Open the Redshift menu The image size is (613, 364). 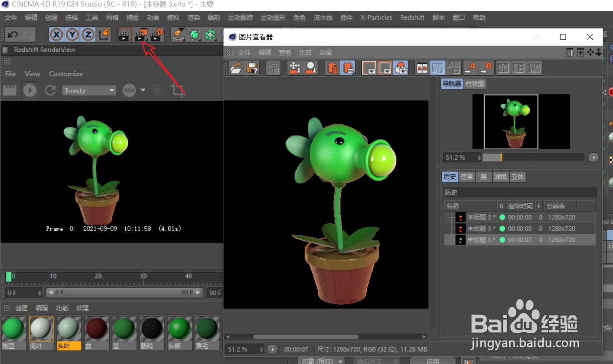click(412, 18)
